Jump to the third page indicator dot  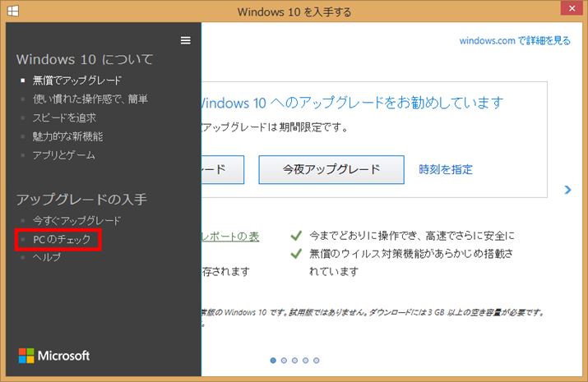(x=294, y=361)
